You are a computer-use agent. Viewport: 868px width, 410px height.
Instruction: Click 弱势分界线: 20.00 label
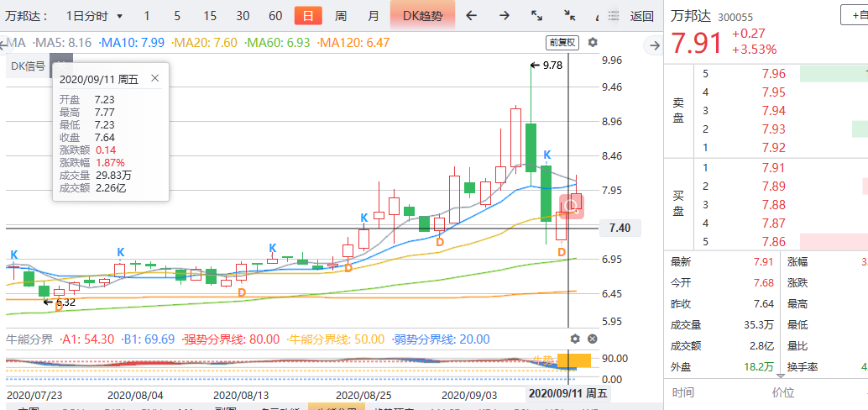(x=440, y=339)
